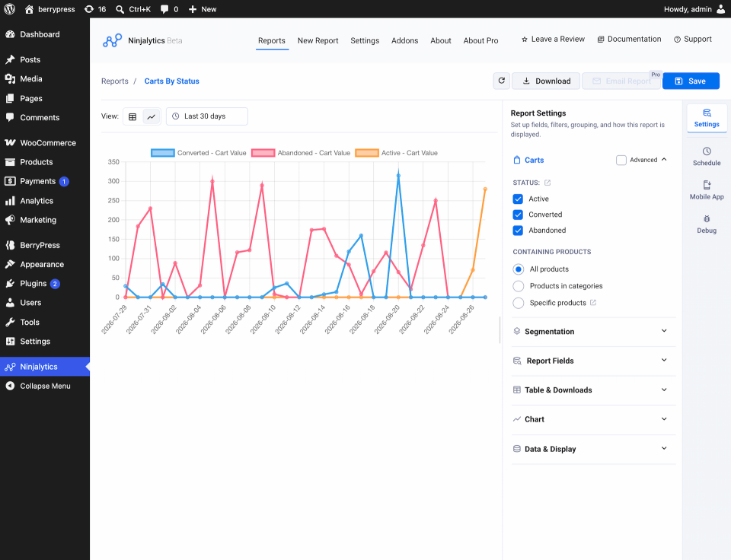Open the About Pro tab
The width and height of the screenshot is (731, 560).
coord(480,40)
